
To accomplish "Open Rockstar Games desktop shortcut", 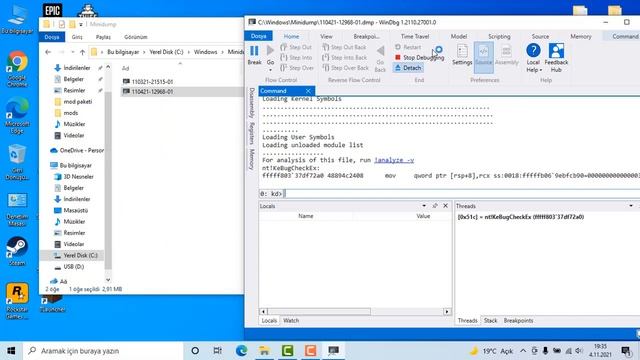I will pos(17,301).
